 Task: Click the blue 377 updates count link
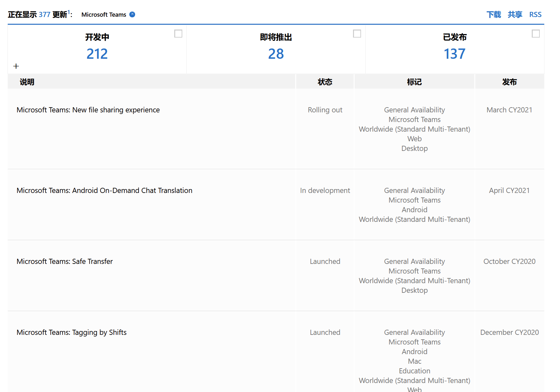click(45, 14)
